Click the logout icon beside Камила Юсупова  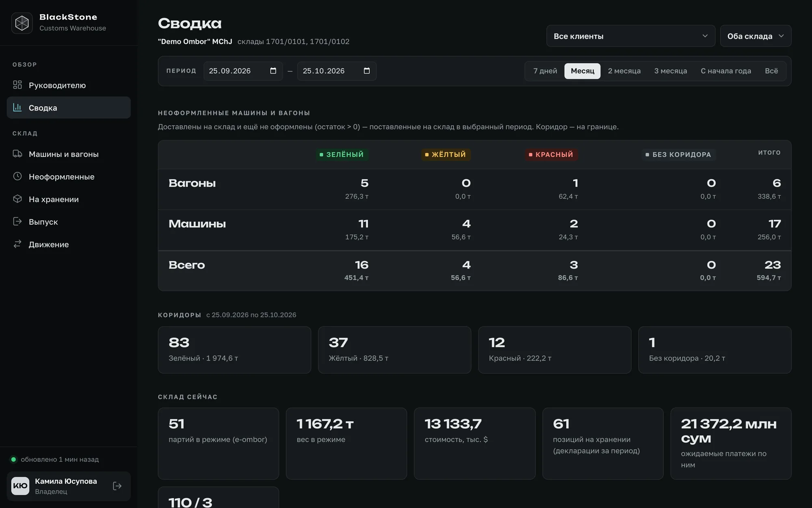(117, 486)
